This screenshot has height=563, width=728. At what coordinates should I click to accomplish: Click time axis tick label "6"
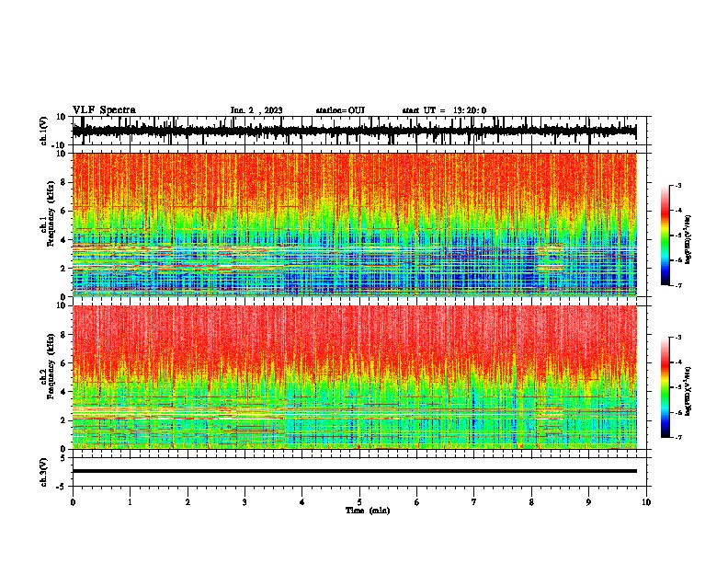[417, 502]
